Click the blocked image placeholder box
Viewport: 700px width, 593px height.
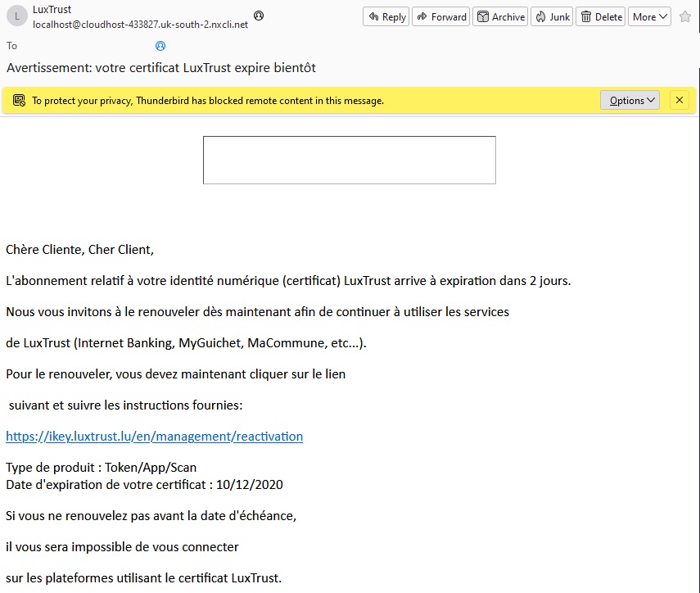click(x=349, y=160)
